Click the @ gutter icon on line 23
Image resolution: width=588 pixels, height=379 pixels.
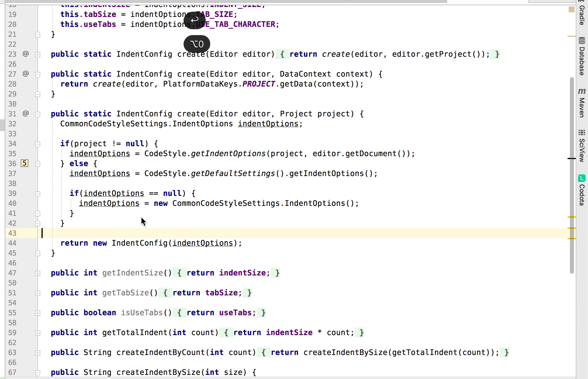click(x=26, y=54)
